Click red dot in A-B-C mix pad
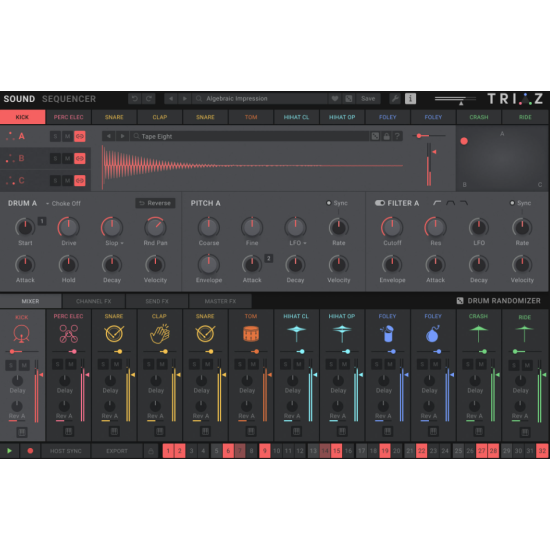This screenshot has height=550, width=550. (x=464, y=141)
